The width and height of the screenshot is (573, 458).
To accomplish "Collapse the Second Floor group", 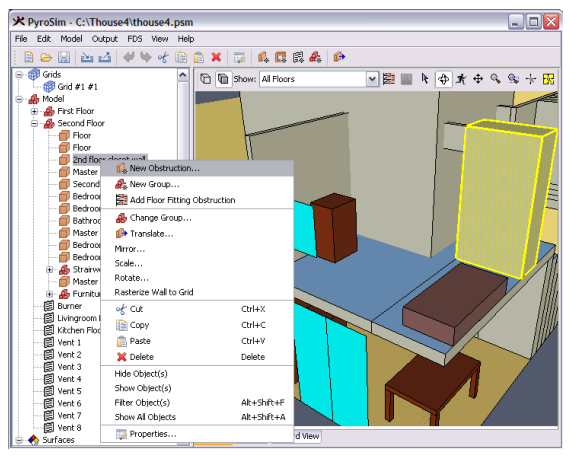I will click(34, 124).
